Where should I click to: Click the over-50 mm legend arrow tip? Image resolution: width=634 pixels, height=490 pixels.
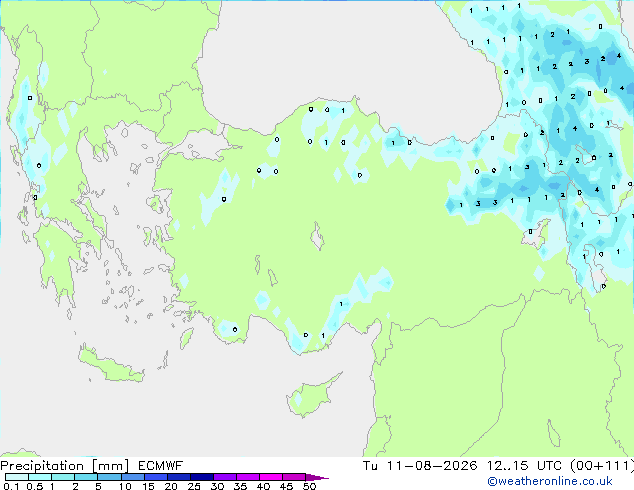tap(317, 477)
